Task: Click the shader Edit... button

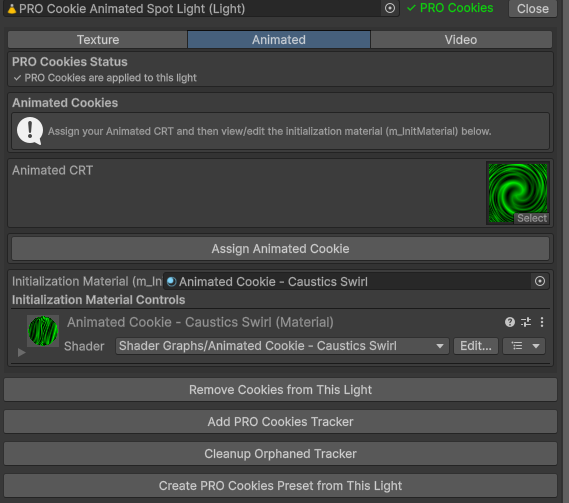Action: click(476, 346)
